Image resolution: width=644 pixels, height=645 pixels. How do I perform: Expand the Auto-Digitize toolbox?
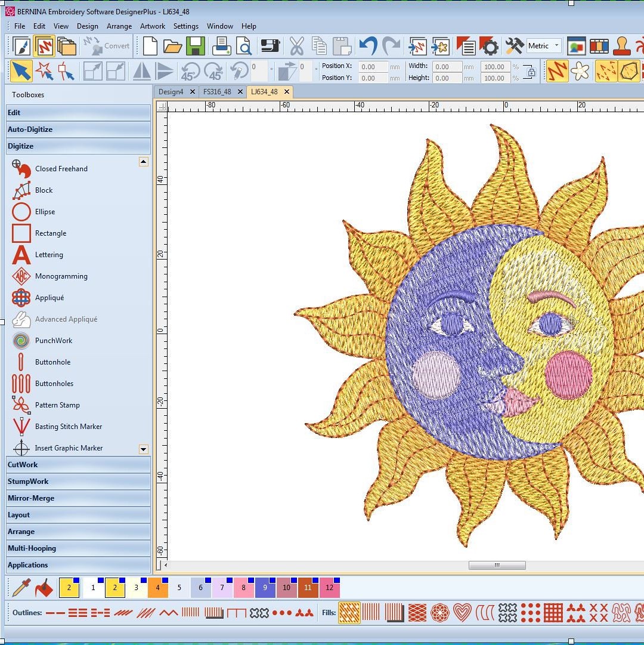(78, 129)
